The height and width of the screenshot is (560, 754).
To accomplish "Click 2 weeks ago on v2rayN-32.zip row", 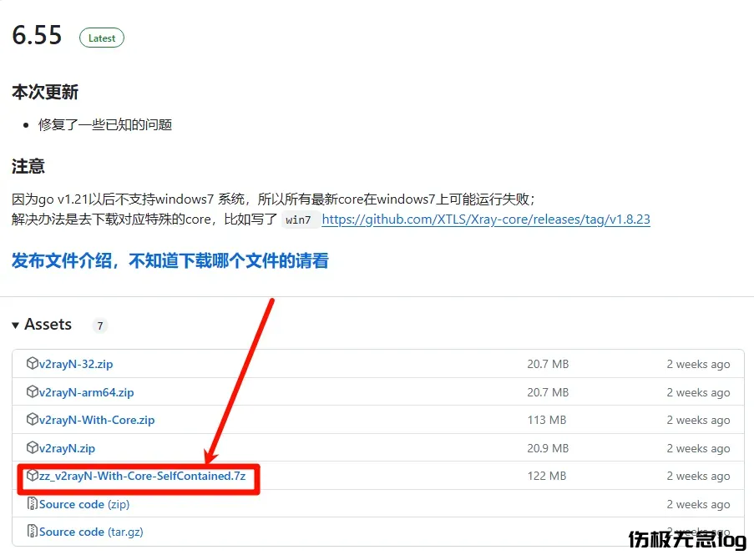I will pyautogui.click(x=698, y=365).
